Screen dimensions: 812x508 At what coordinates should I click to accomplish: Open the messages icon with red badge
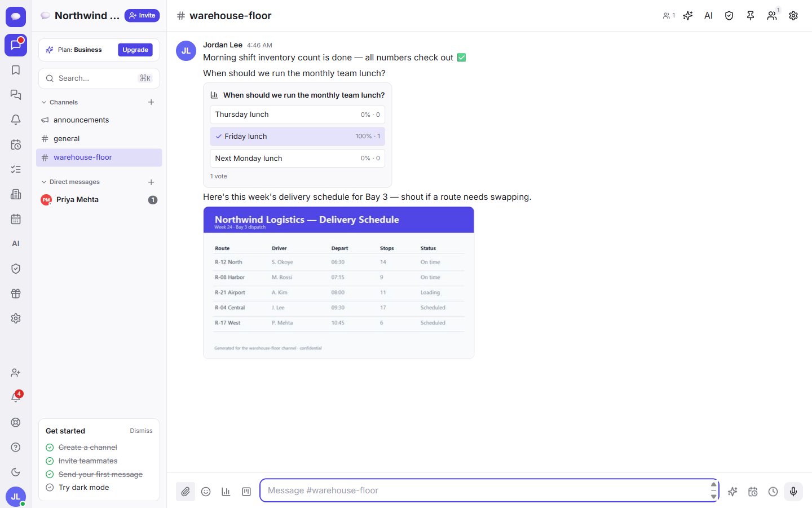click(16, 45)
